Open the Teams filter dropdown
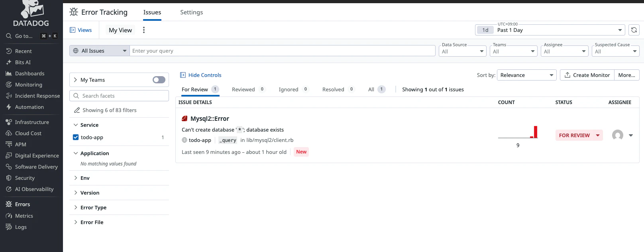 pyautogui.click(x=513, y=51)
